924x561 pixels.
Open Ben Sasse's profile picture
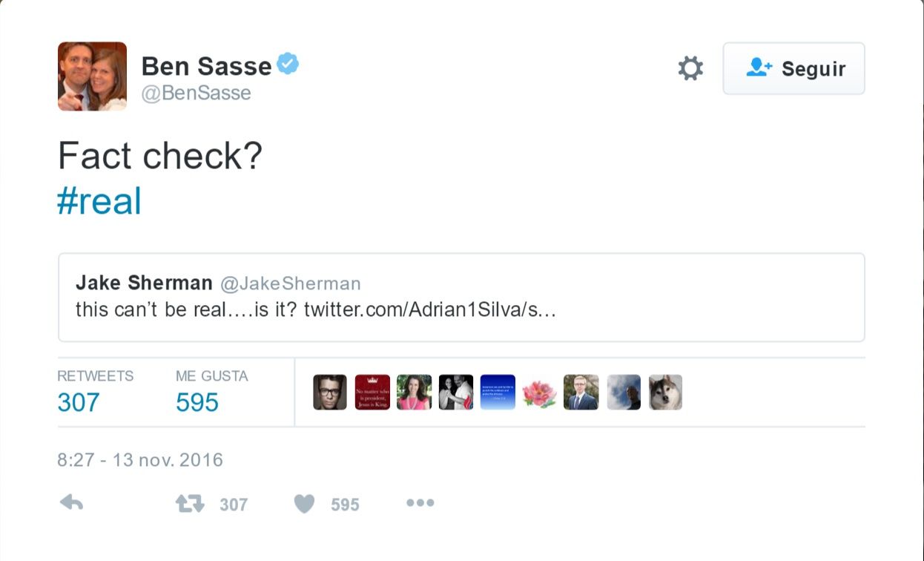(92, 76)
